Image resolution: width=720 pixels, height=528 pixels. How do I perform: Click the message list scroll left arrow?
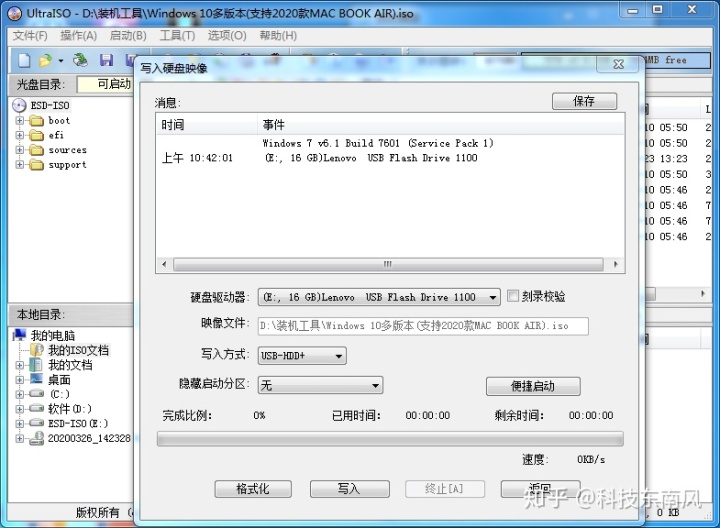click(x=164, y=264)
